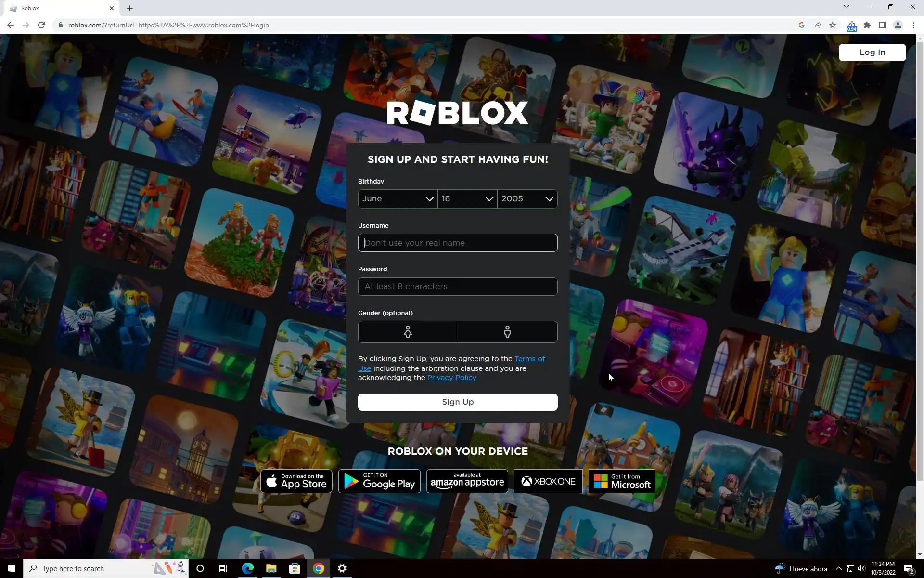This screenshot has width=924, height=578.
Task: Reload the page with the refresh icon
Action: [41, 25]
